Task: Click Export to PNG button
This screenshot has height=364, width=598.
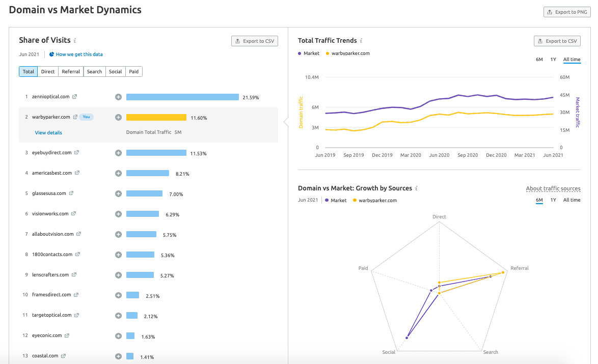Action: coord(567,12)
